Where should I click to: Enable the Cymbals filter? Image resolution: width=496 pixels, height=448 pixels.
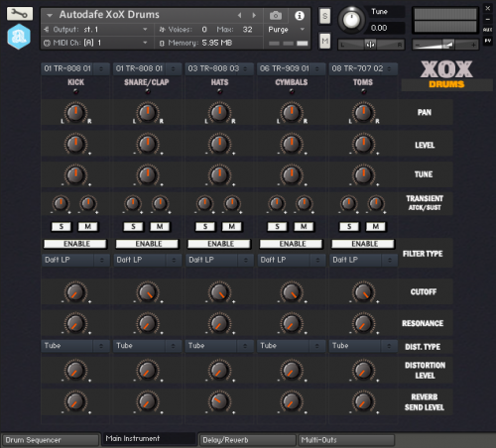click(x=291, y=244)
